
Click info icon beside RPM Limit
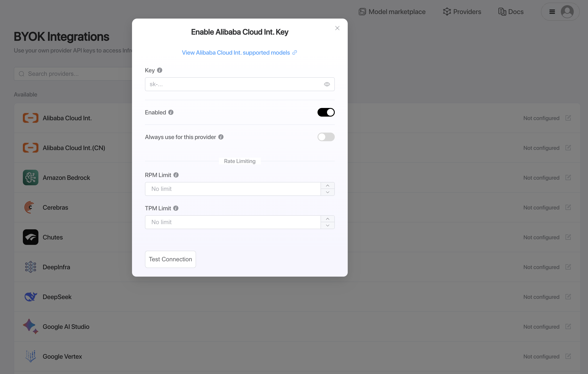tap(176, 175)
